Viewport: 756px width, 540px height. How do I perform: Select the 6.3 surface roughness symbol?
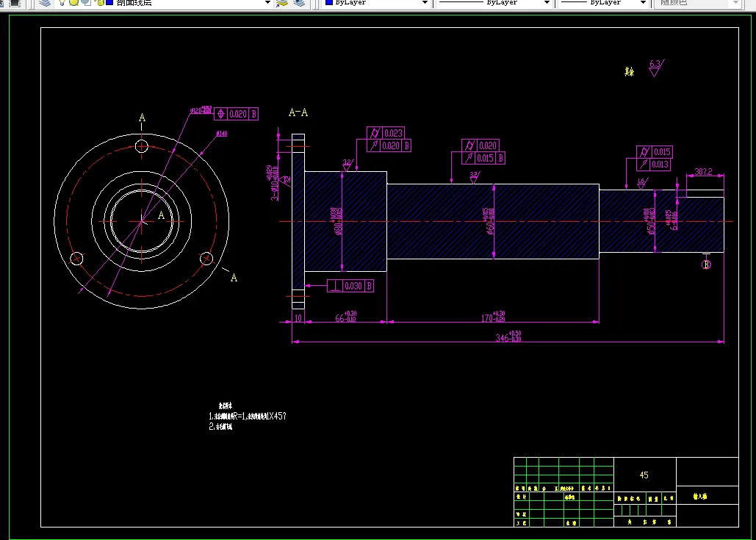(x=655, y=68)
